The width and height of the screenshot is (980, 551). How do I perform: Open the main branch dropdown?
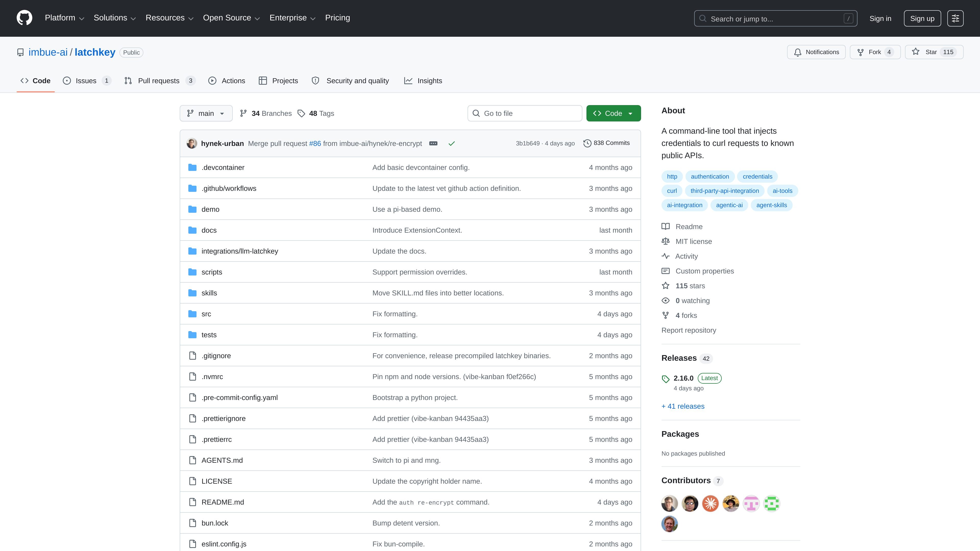click(206, 113)
